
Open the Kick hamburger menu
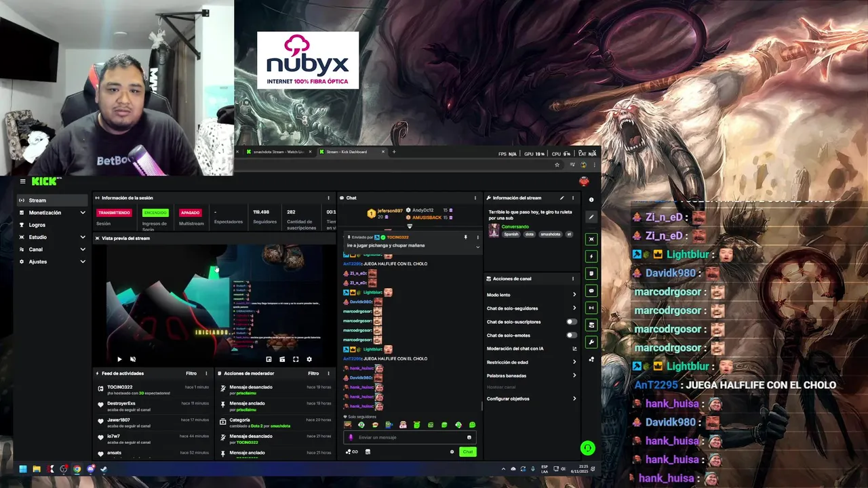coord(22,181)
